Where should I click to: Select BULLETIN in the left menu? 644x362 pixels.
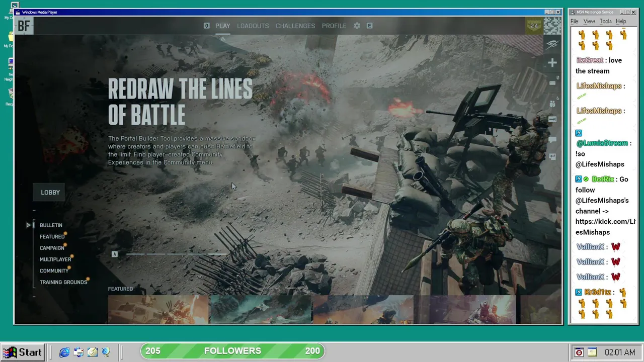51,225
